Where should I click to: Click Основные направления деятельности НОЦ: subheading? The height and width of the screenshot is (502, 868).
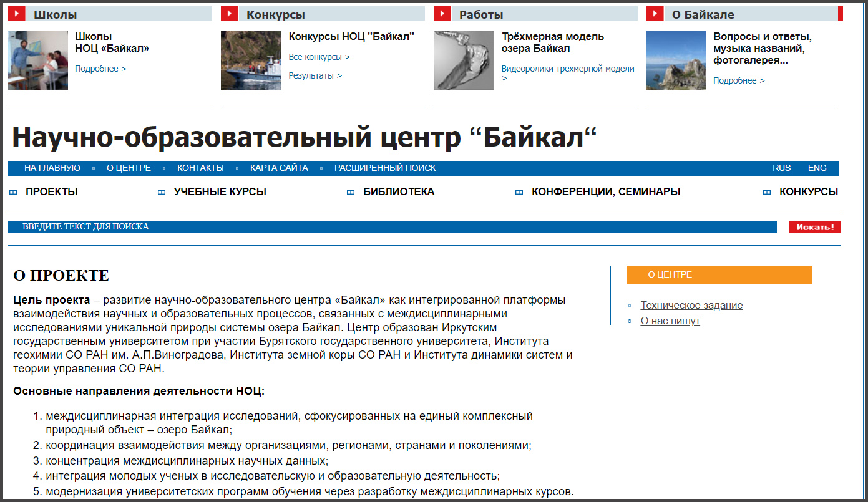coord(139,392)
